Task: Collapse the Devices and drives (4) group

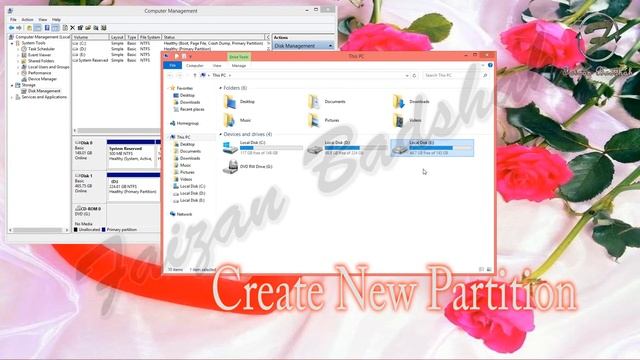Action: click(x=221, y=134)
